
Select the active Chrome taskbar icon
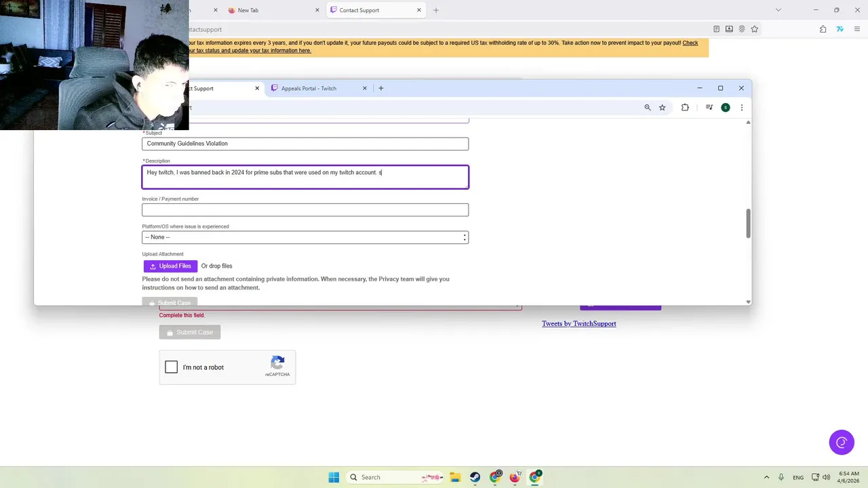pyautogui.click(x=535, y=477)
